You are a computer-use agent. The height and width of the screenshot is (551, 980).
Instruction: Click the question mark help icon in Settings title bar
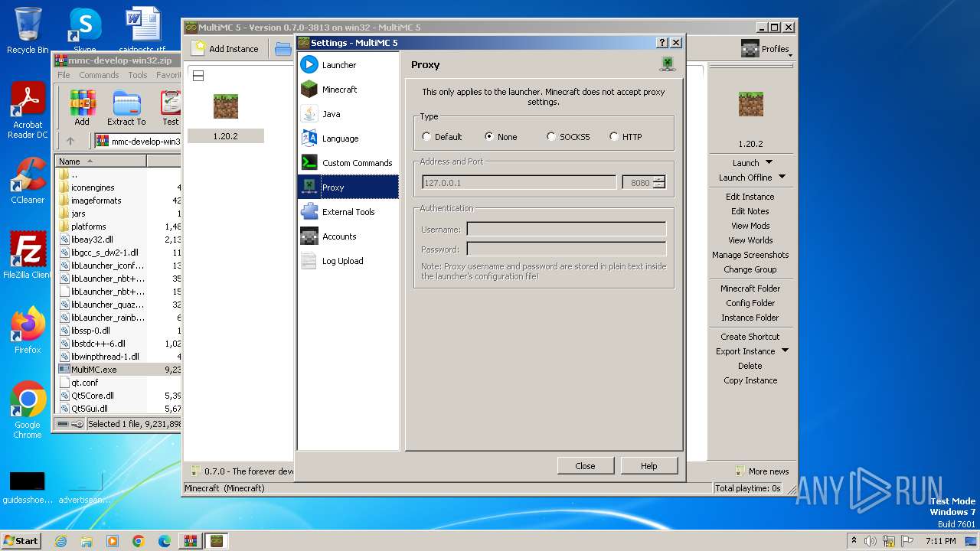pyautogui.click(x=663, y=43)
